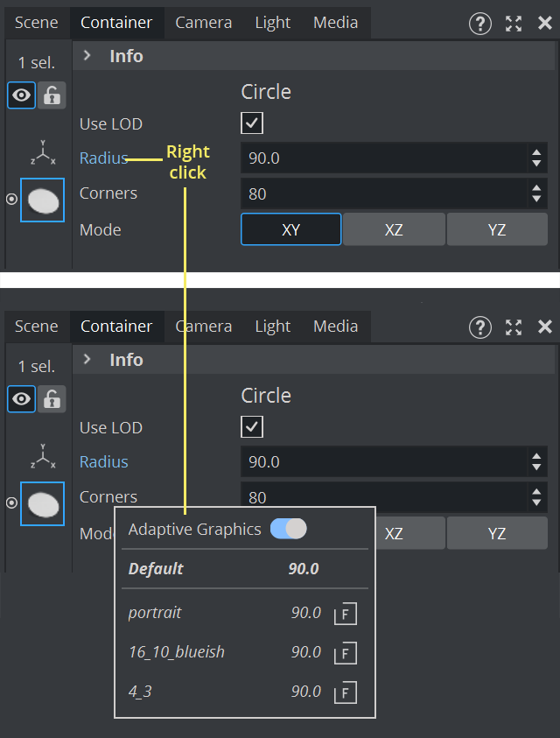Uncheck the Use LOD checkbox in the top panel
560x738 pixels.
click(x=252, y=123)
